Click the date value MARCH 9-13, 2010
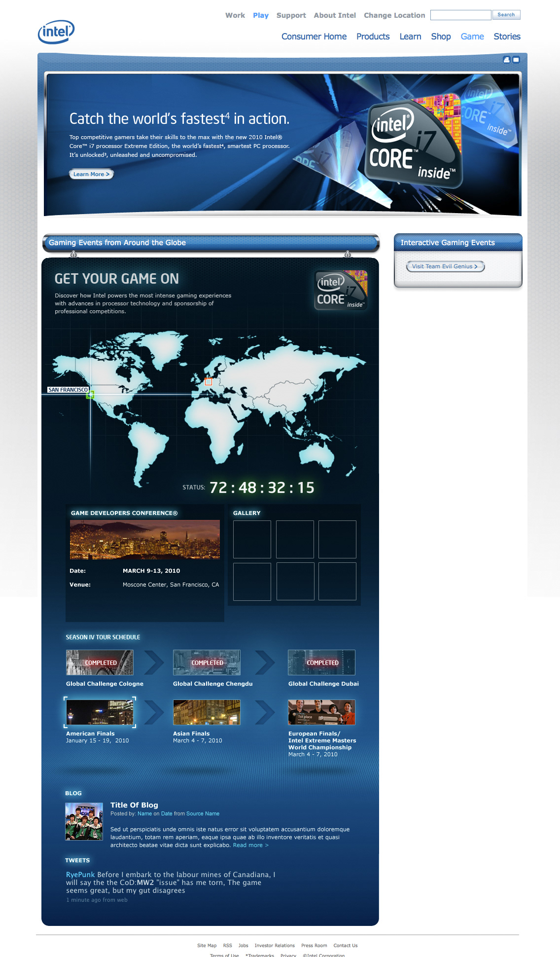 click(x=151, y=571)
